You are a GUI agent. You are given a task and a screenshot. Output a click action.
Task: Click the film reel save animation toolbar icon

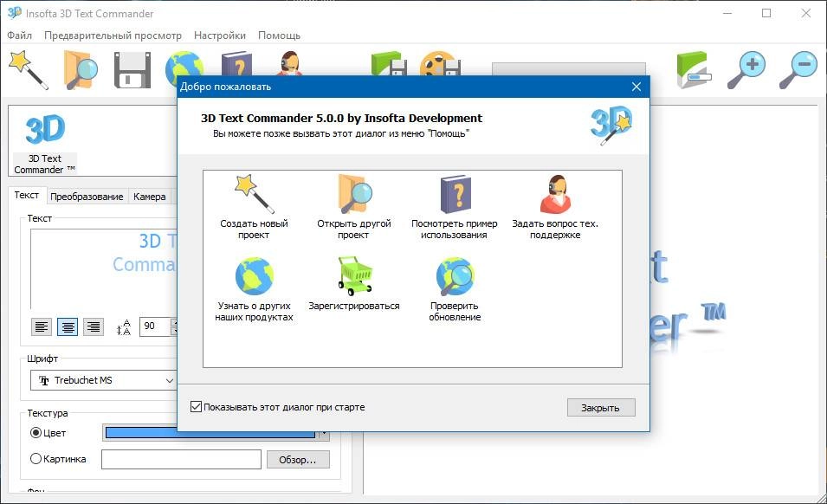tap(441, 63)
